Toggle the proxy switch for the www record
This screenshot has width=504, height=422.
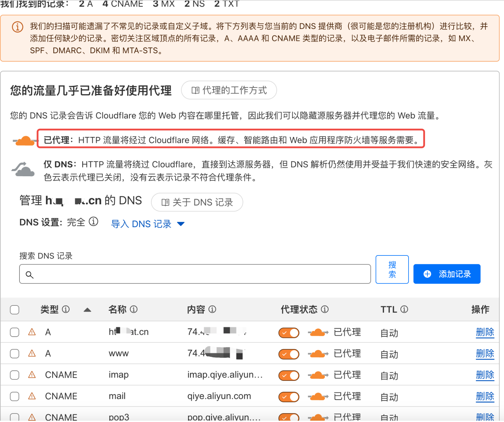[289, 354]
